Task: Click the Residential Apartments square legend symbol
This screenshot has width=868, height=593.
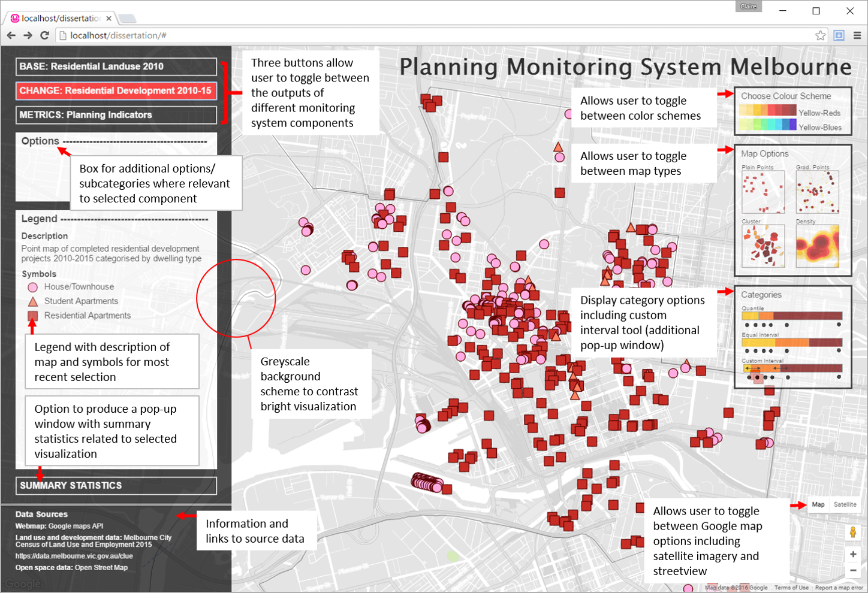Action: click(x=33, y=316)
